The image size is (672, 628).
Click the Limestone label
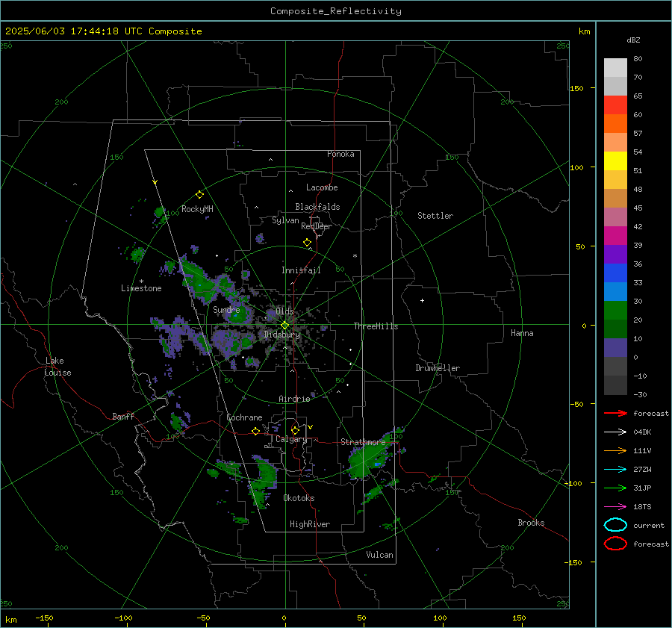coord(141,288)
